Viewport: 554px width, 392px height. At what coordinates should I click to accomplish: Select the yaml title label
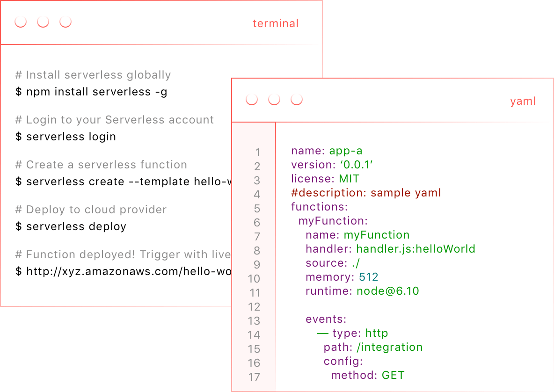click(523, 102)
